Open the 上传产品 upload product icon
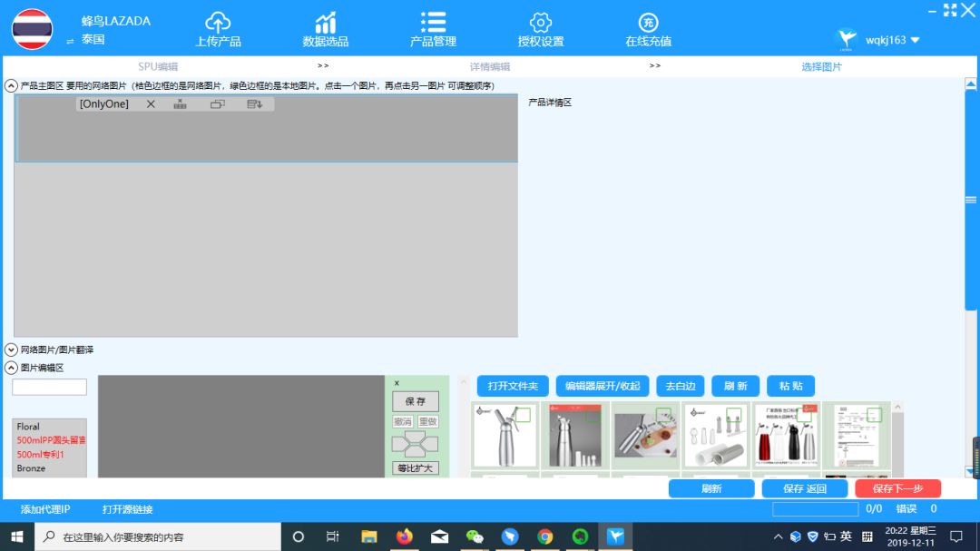This screenshot has width=980, height=551. point(217,25)
